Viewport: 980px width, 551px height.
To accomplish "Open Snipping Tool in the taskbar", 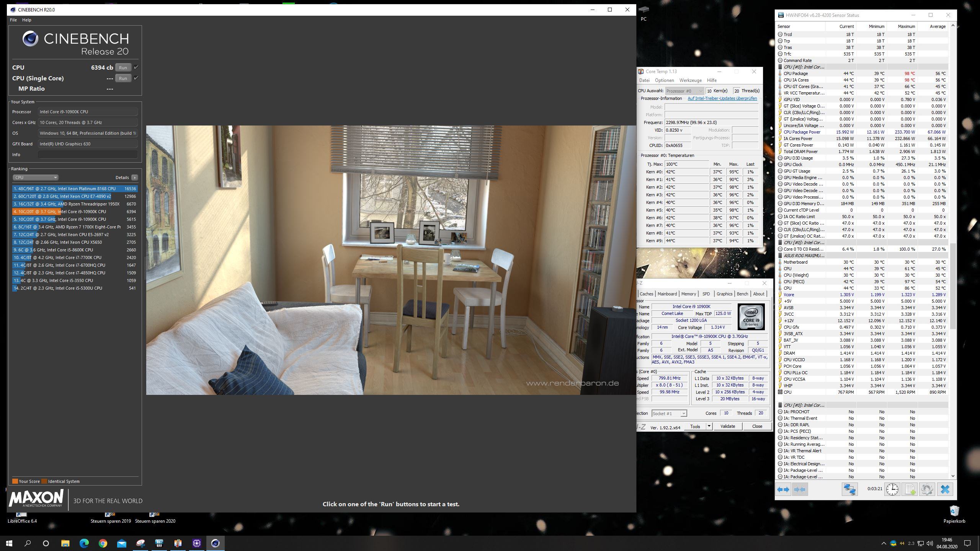I will 140,543.
